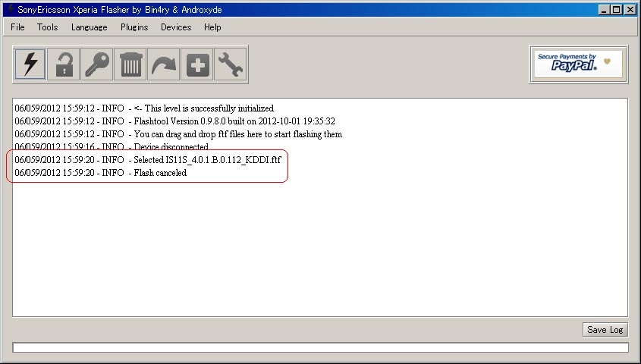Click the empty progress bar at bottom
This screenshot has height=364, width=641.
tap(320, 347)
